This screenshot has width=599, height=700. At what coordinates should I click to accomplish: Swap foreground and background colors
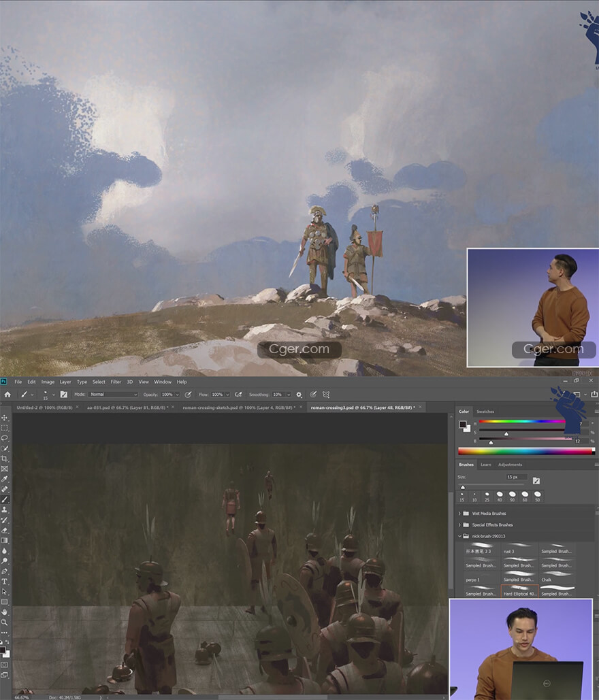point(7,642)
